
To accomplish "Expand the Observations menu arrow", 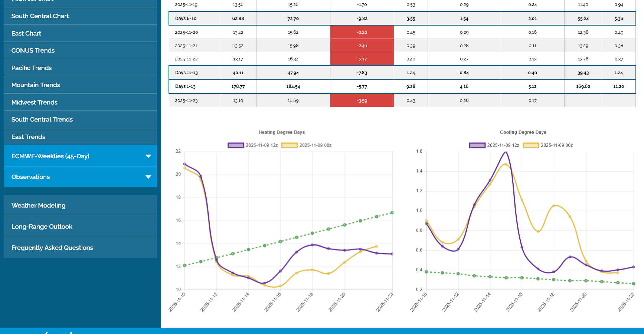I will 148,177.
